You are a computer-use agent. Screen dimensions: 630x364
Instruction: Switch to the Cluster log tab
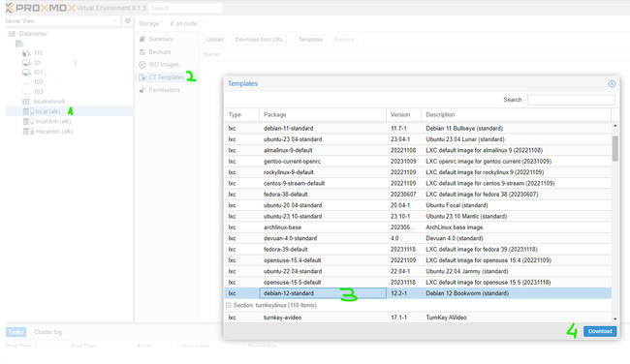tap(47, 332)
